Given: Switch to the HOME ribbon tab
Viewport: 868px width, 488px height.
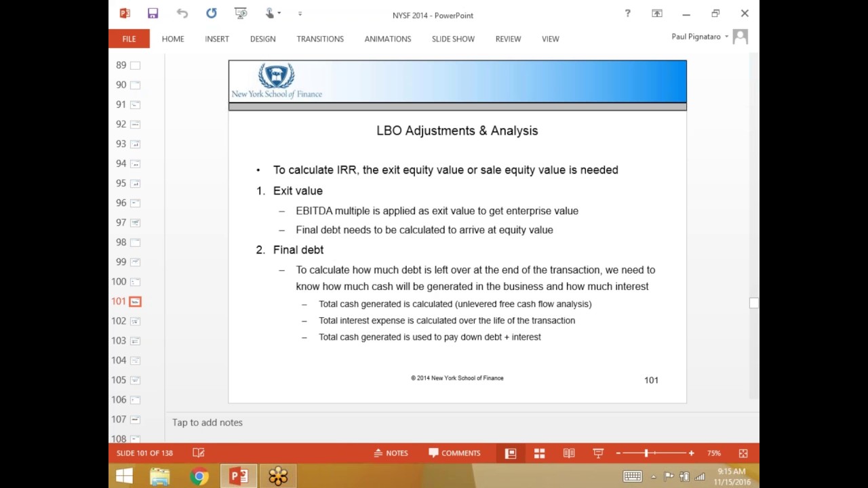Looking at the screenshot, I should point(173,39).
